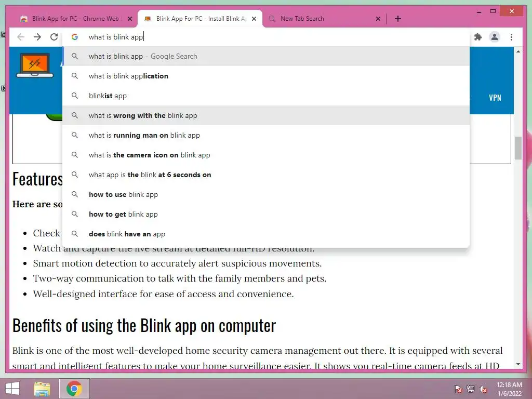Click heading 'Benefits of using the Blink app on computer'
This screenshot has width=532, height=399.
pyautogui.click(x=144, y=326)
